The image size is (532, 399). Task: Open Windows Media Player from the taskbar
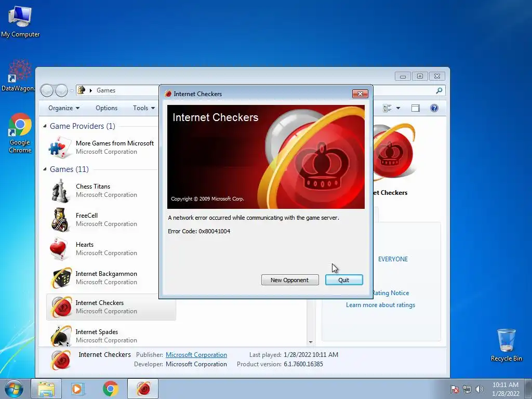(x=77, y=389)
